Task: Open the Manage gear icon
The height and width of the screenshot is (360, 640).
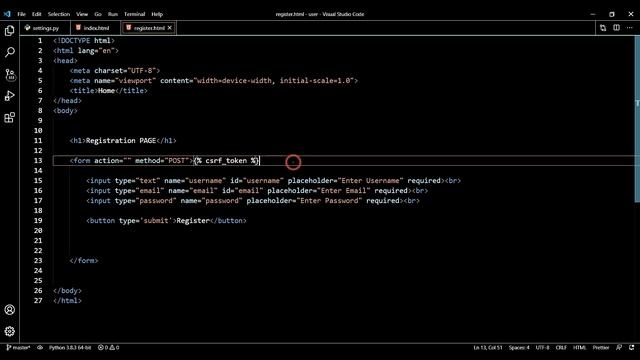Action: pyautogui.click(x=10, y=331)
